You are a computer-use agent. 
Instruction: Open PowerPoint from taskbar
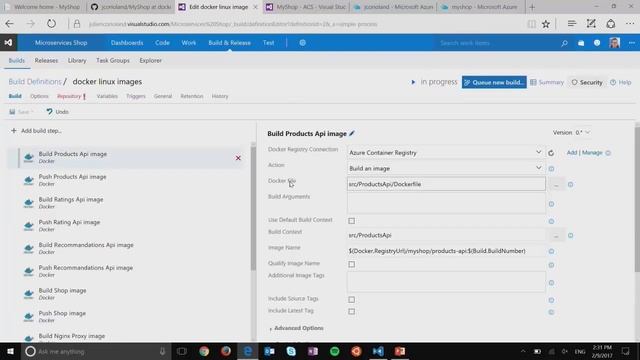[400, 351]
